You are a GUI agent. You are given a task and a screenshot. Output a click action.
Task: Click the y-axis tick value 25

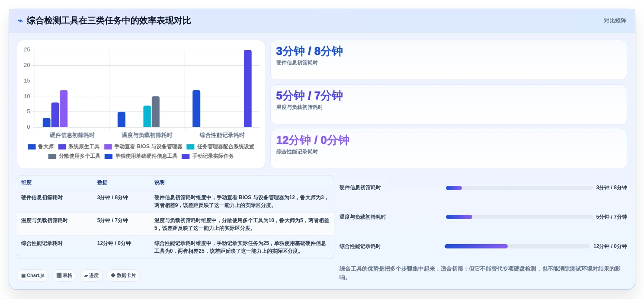(x=27, y=50)
